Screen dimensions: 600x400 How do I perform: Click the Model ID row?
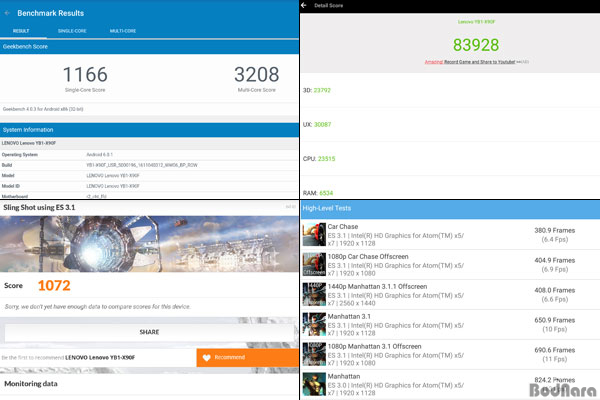[x=149, y=186]
